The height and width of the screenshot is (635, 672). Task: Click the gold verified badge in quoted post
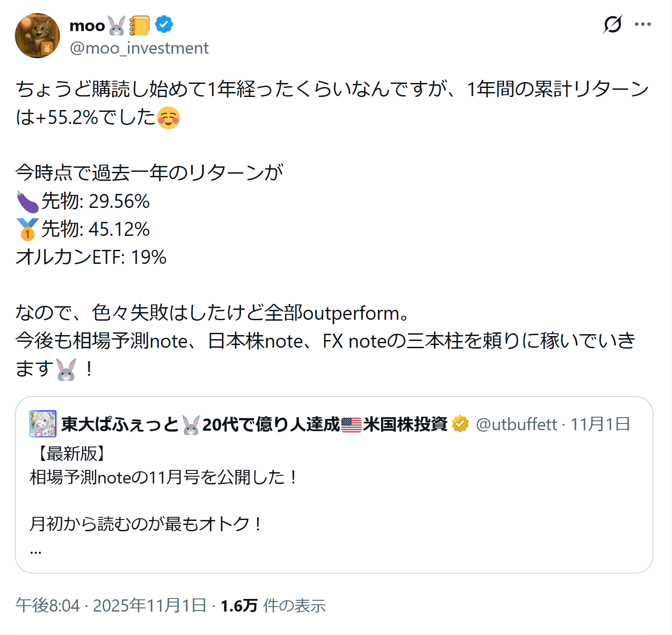pyautogui.click(x=460, y=424)
